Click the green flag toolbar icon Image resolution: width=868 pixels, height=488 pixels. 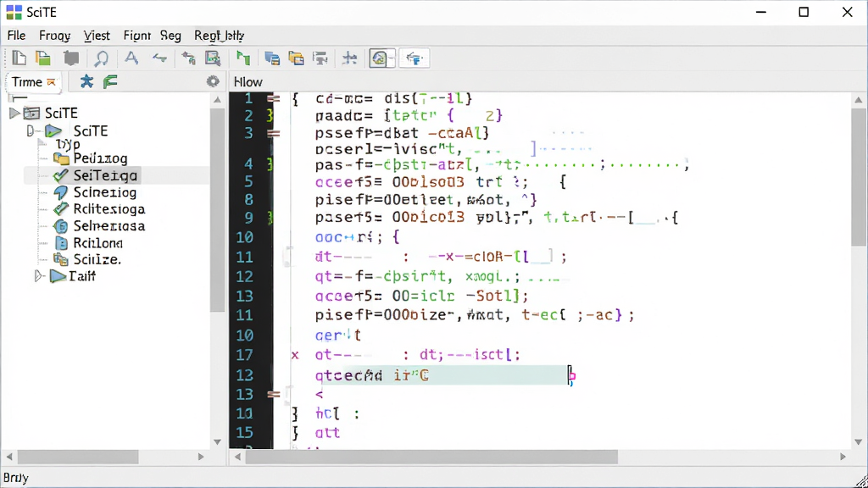243,58
